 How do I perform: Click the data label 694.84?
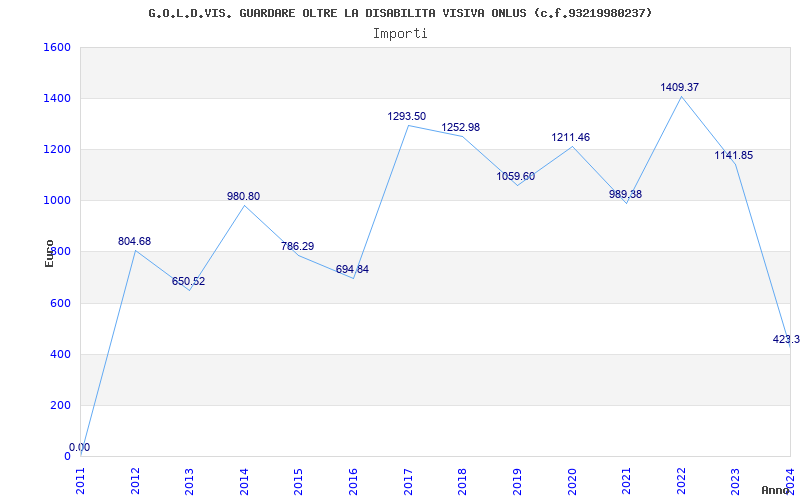[352, 269]
